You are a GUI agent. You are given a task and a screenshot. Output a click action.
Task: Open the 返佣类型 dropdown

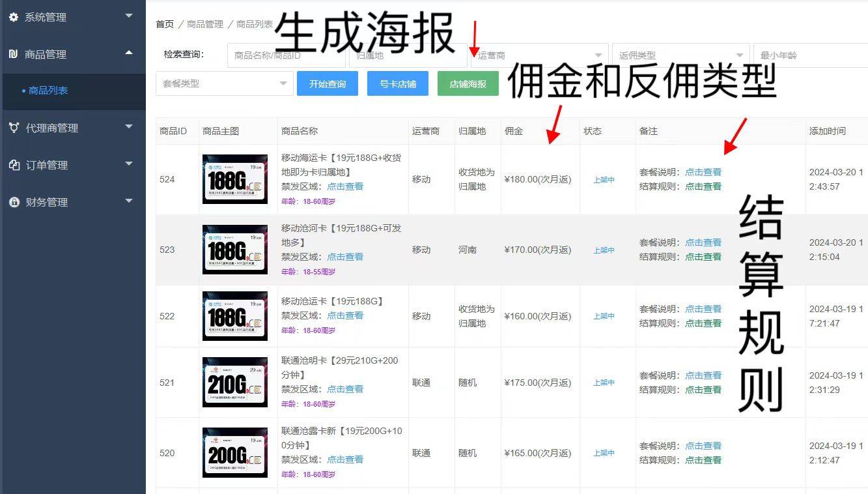680,55
